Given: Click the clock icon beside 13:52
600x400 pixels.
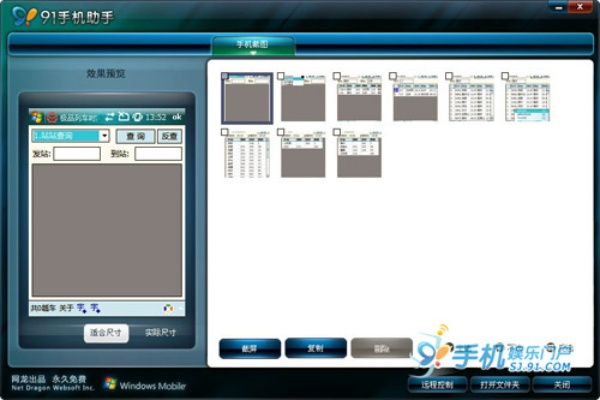Looking at the screenshot, I should (137, 117).
